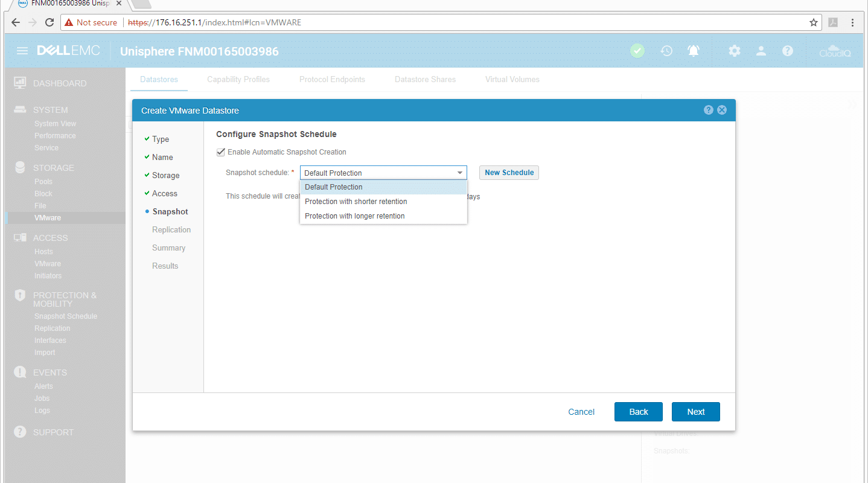This screenshot has width=868, height=483.
Task: Choose Protection with longer retention
Action: tap(383, 216)
